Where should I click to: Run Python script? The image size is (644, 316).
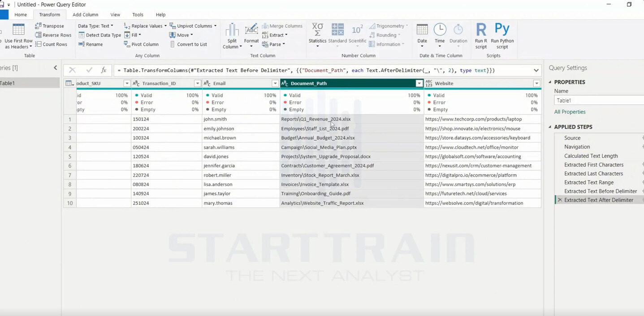click(502, 36)
